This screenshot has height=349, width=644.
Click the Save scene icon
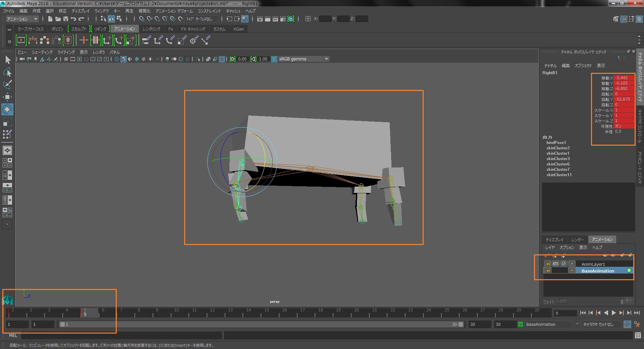pos(66,19)
